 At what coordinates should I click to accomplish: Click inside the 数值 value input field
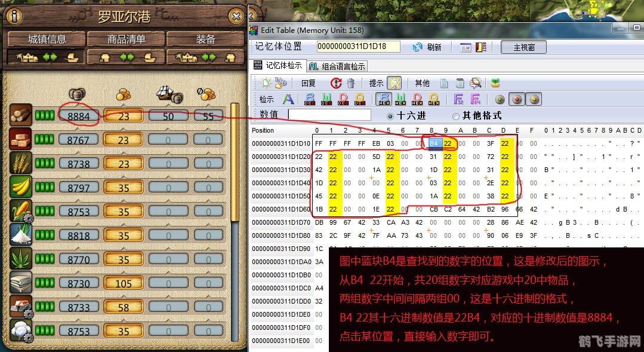pos(329,114)
